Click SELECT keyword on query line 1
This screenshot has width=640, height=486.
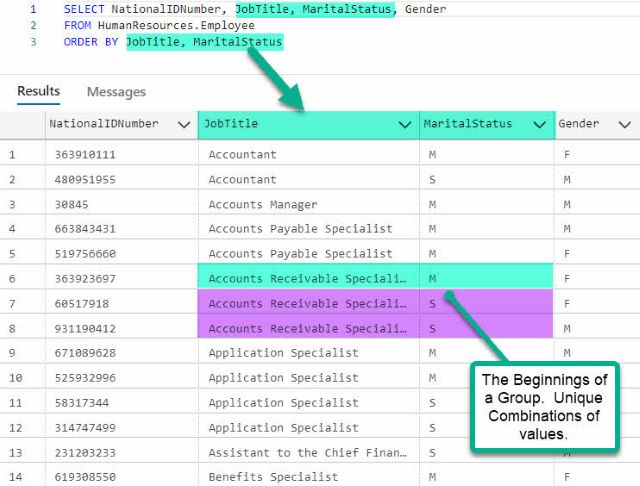pyautogui.click(x=84, y=9)
